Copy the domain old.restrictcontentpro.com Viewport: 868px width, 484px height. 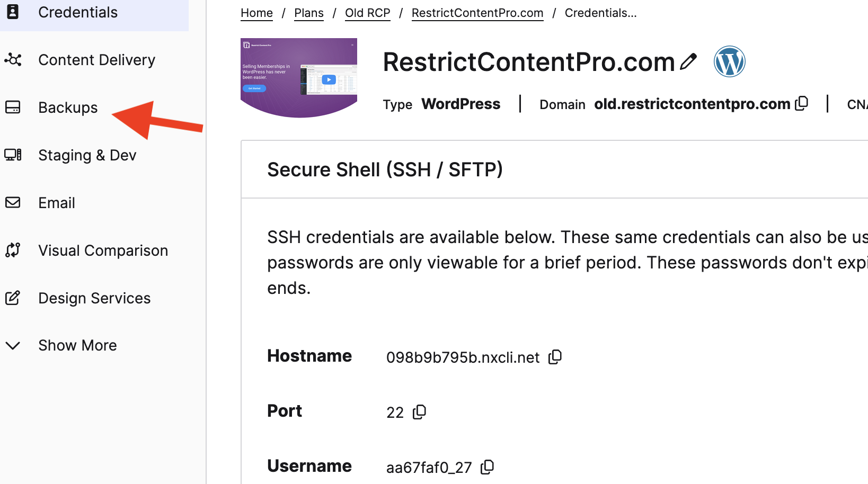coord(802,103)
